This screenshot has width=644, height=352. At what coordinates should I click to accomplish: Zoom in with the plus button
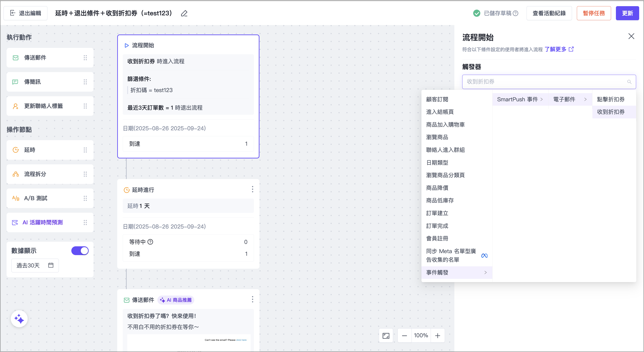pyautogui.click(x=437, y=336)
